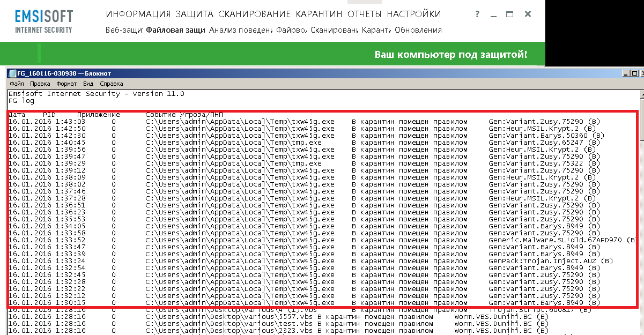Click timestamp '1:43:03' in the log
Screen dimensions: 644x335
pyautogui.click(x=71, y=122)
